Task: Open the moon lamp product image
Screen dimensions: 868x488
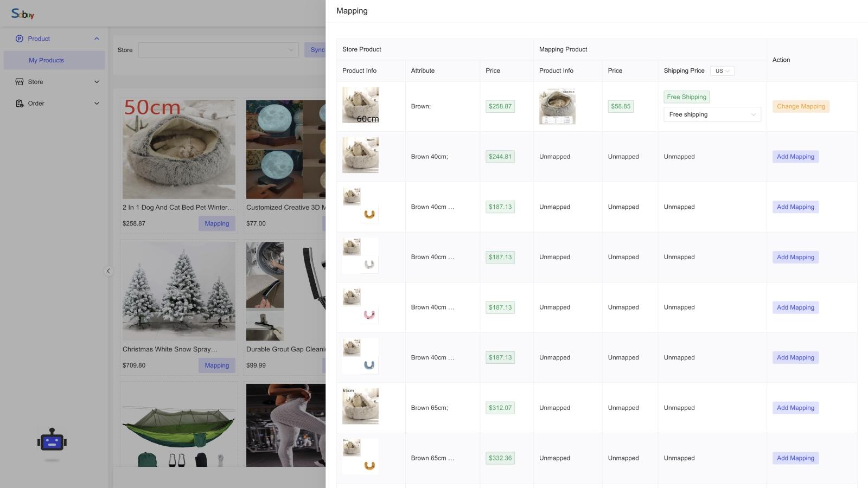Action: click(286, 149)
